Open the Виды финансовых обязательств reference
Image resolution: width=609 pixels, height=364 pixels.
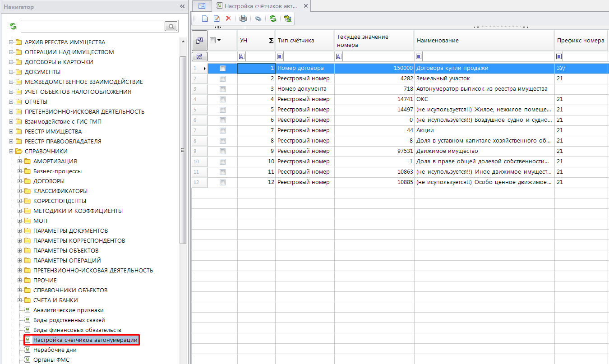pos(77,330)
